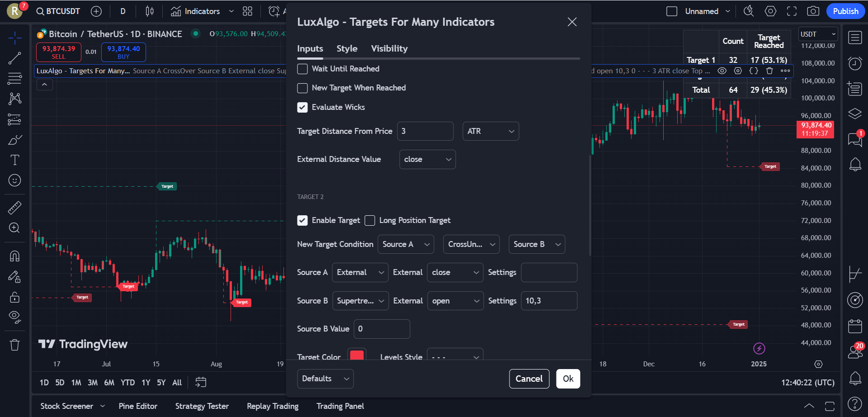
Task: Open the Alerts panel via the clock icon
Action: coord(855,63)
